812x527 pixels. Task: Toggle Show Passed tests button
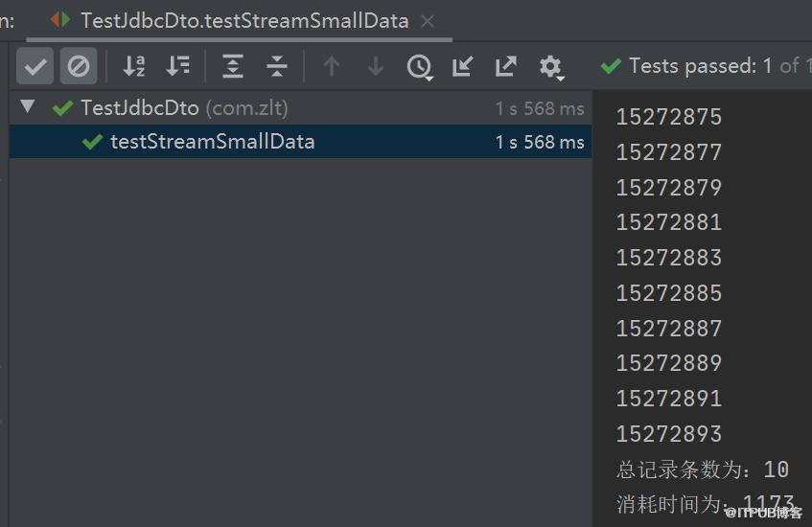(35, 66)
